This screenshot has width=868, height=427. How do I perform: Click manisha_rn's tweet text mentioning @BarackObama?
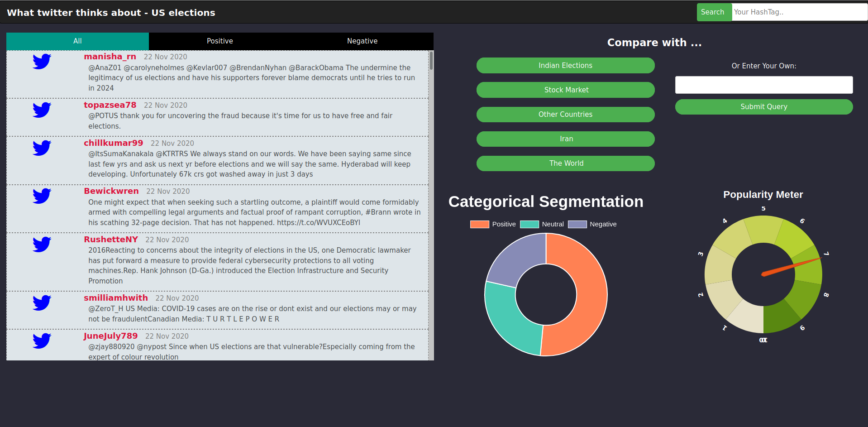[252, 78]
